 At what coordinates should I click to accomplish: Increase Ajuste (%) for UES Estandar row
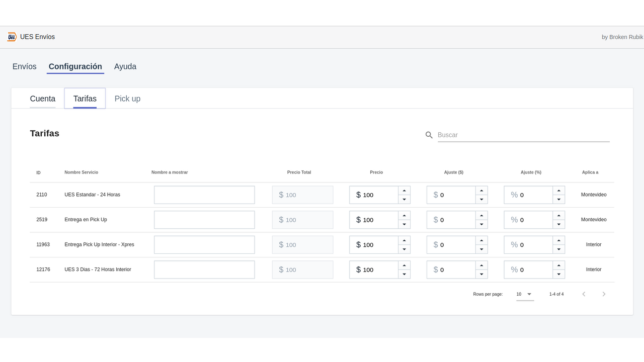coord(559,191)
